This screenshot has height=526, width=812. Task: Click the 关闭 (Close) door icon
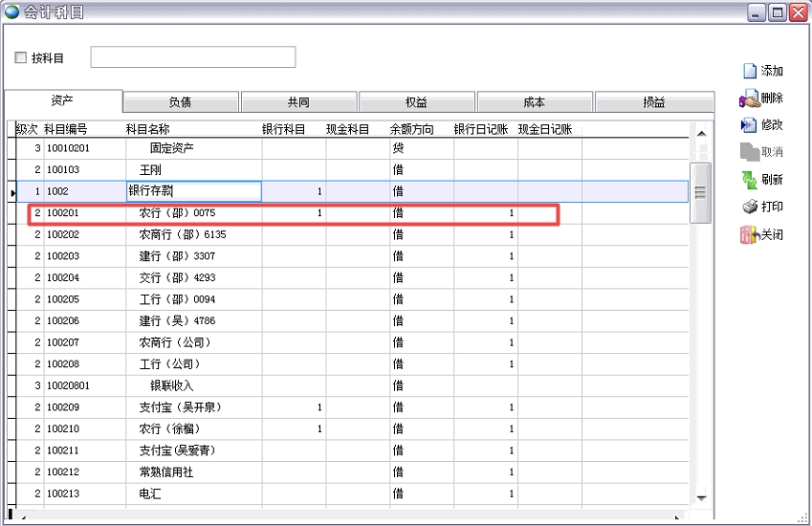(x=749, y=234)
